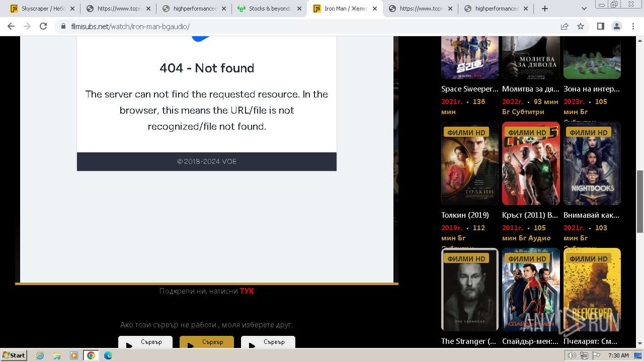Screen dimensions: 644x362
Task: Bookmark this page with the star icon
Action: point(581,26)
